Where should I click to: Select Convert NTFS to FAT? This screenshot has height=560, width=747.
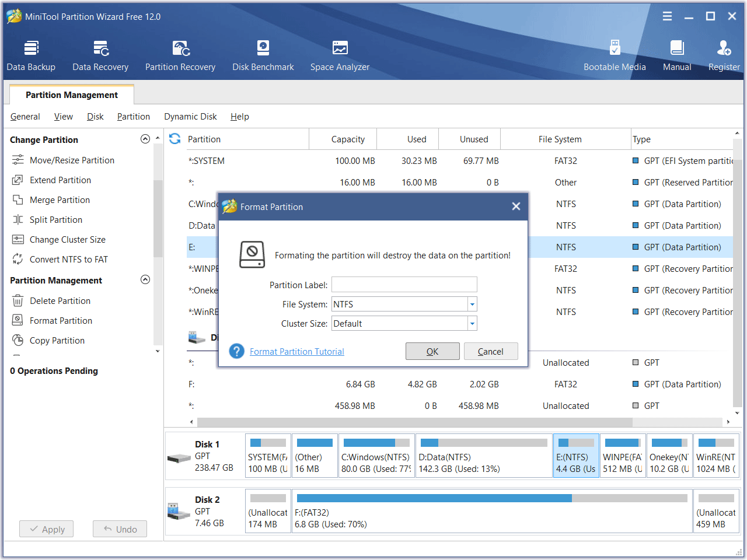(x=60, y=259)
